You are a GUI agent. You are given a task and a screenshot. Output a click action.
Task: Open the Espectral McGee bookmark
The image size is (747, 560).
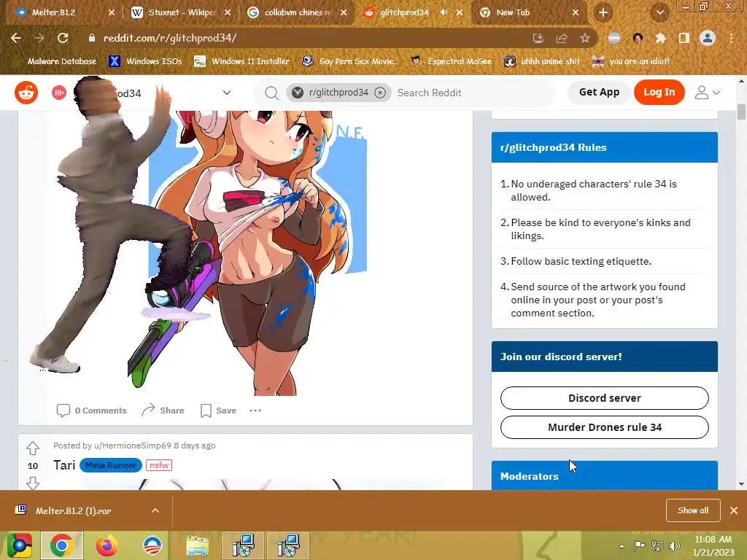(451, 61)
